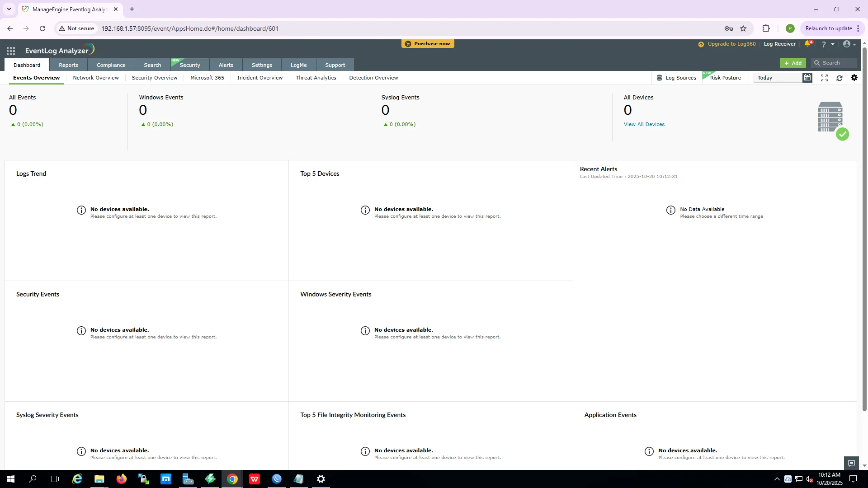
Task: Select the Dashboard tab
Action: tap(27, 65)
